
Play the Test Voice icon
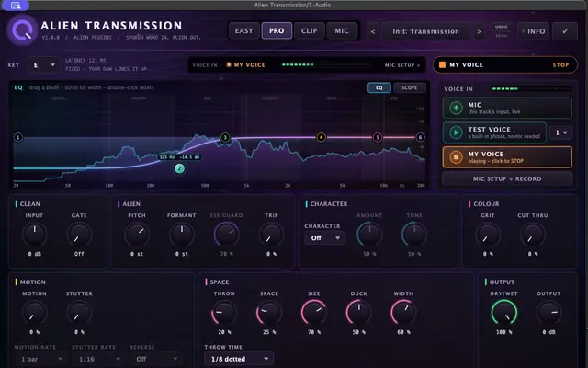click(x=456, y=132)
